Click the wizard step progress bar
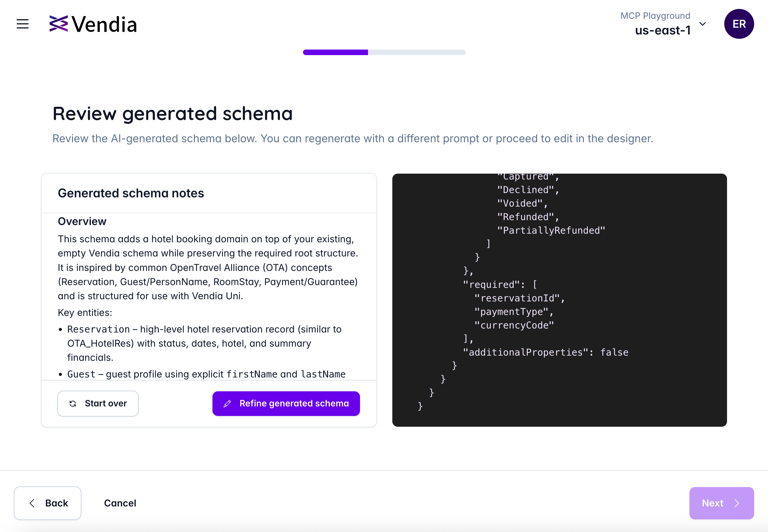The height and width of the screenshot is (532, 768). 384,52
